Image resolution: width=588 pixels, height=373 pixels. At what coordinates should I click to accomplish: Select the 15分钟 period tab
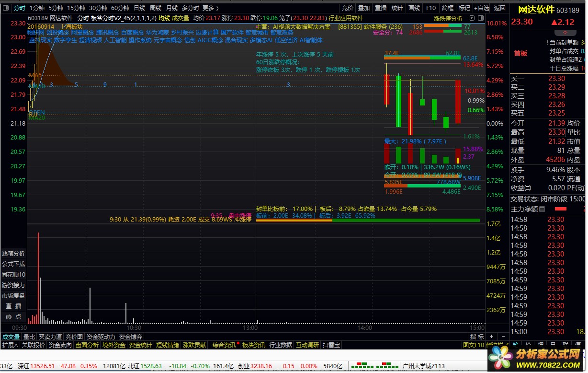pyautogui.click(x=76, y=8)
